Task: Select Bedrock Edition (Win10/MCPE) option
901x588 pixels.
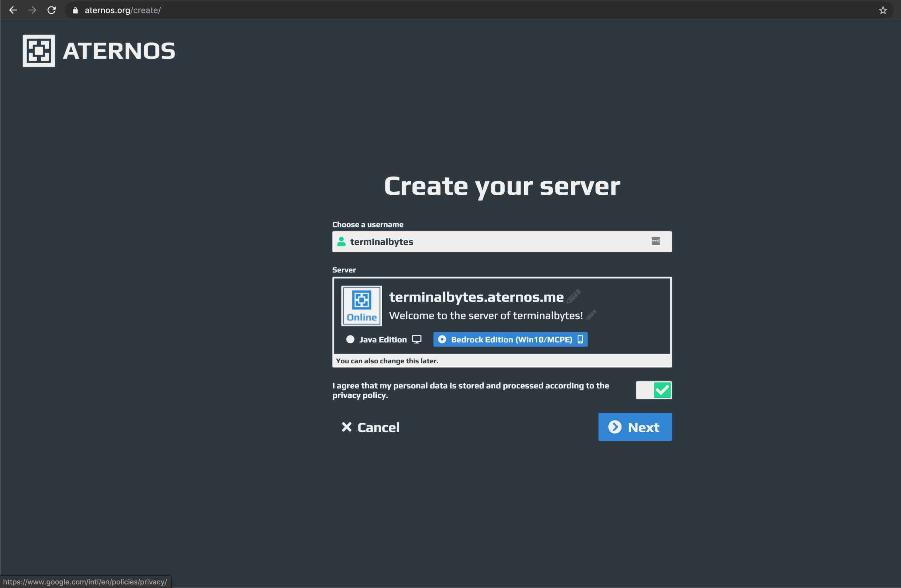Action: 510,339
